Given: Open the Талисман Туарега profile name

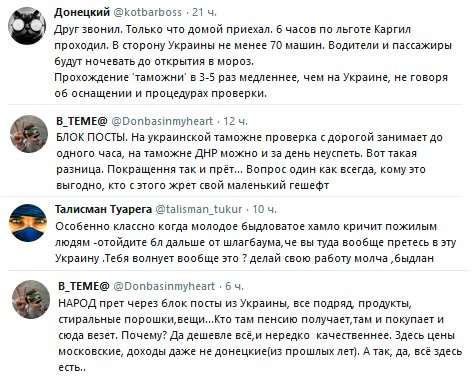Looking at the screenshot, I should point(103,209).
